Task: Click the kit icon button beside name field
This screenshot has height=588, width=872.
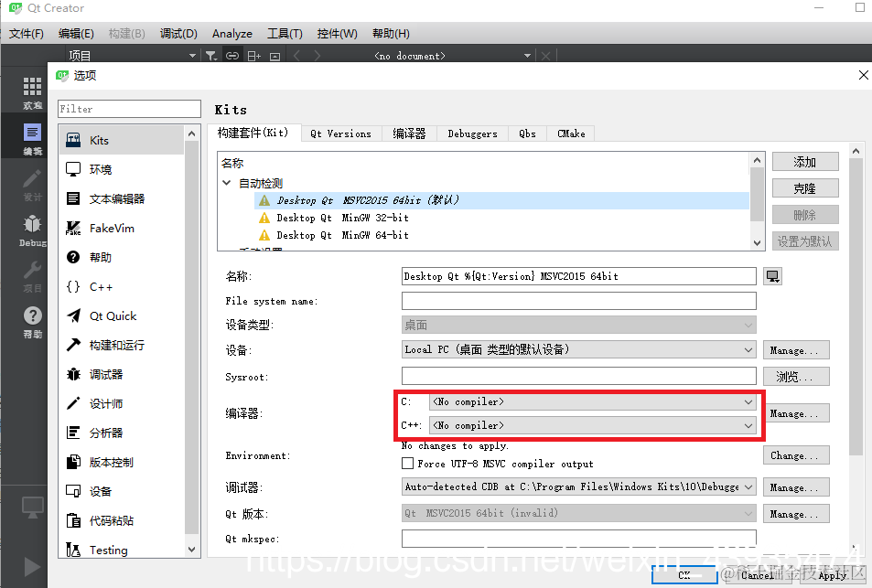Action: click(772, 276)
